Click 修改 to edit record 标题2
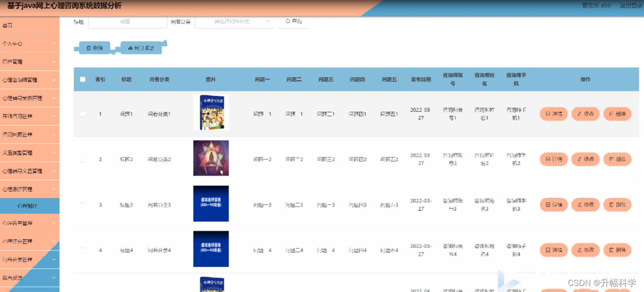 coord(585,160)
